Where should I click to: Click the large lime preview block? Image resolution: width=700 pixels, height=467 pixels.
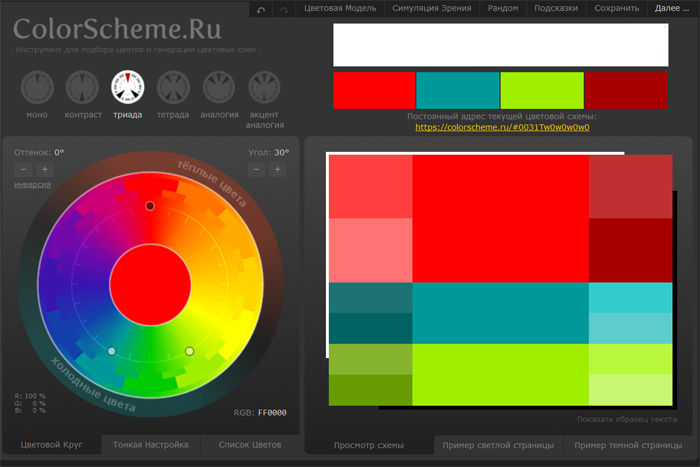coord(500,375)
